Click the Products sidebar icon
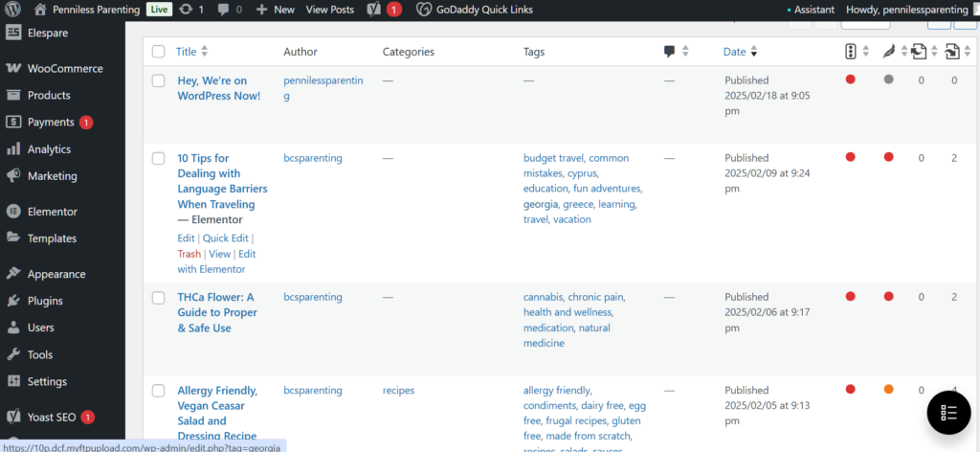Viewport: 980px width, 452px height. [13, 95]
